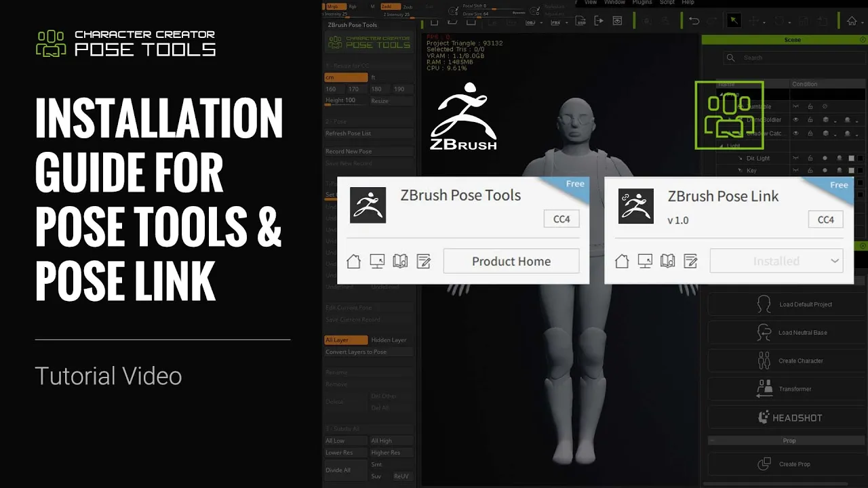Click the export arrow icon in toolbar
Screen dimensions: 868x488
coord(599,21)
